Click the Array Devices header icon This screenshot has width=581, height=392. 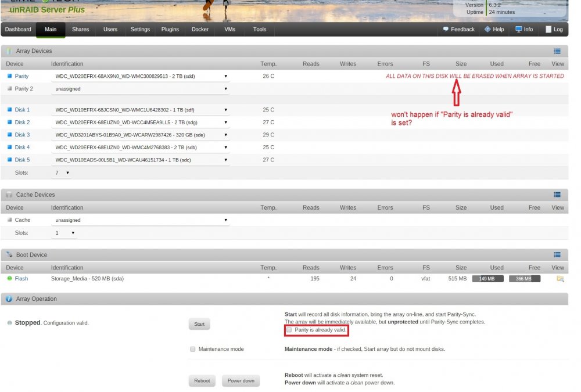tap(9, 51)
